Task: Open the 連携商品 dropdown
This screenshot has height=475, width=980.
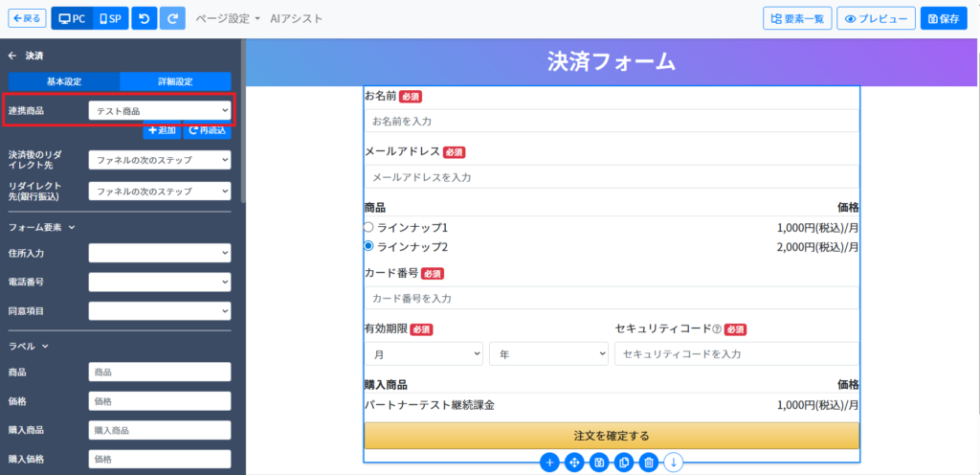Action: tap(159, 111)
